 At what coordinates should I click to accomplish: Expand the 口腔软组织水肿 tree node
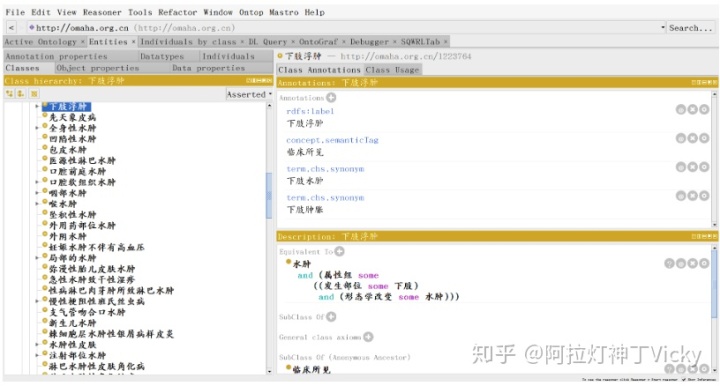[x=37, y=182]
